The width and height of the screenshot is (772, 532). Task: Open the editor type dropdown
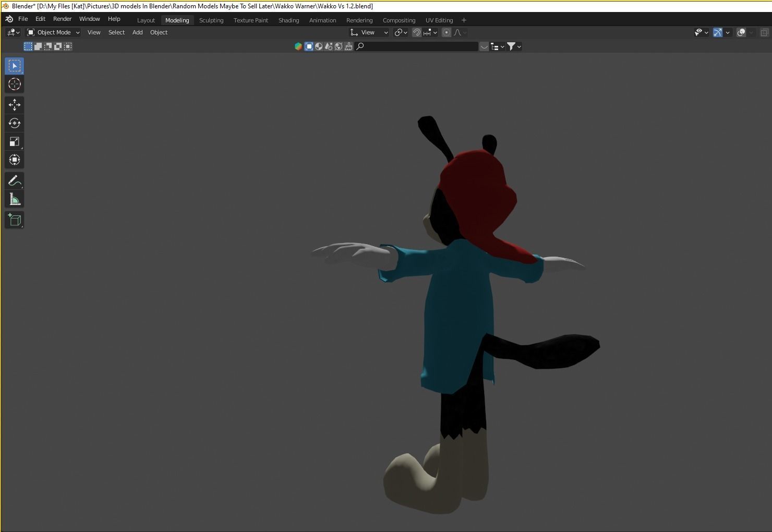tap(13, 32)
